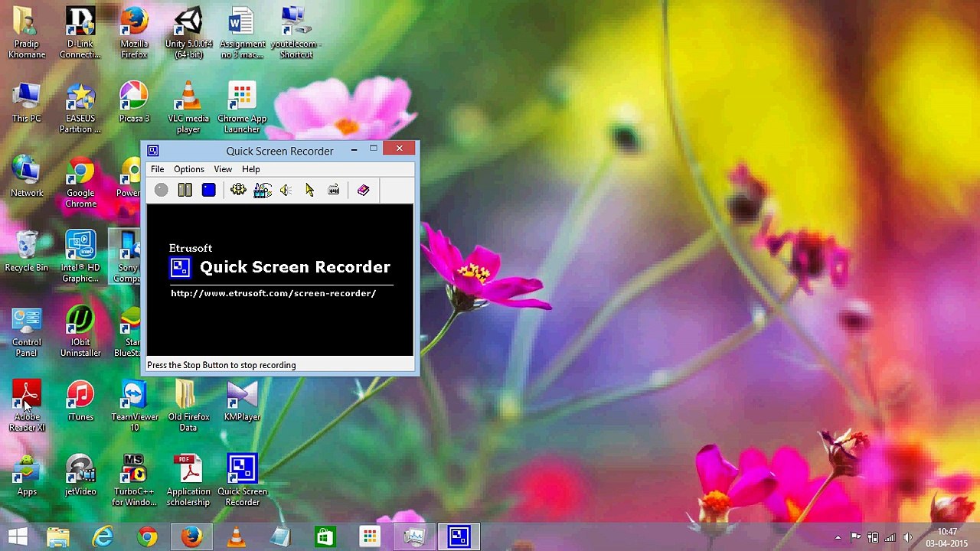Click the taskbar clock showing 10:47
This screenshot has width=980, height=551.
(947, 537)
